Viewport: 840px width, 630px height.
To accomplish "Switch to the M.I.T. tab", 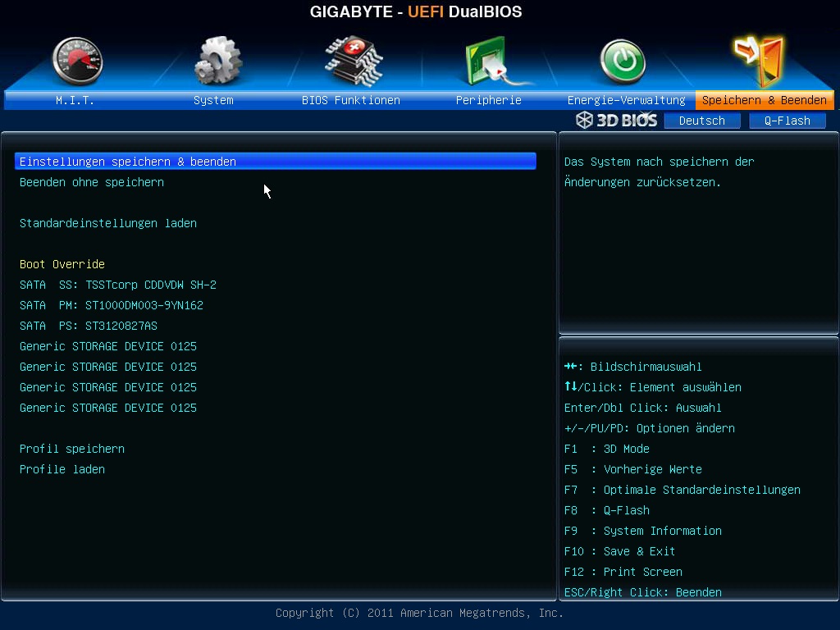I will [x=75, y=100].
